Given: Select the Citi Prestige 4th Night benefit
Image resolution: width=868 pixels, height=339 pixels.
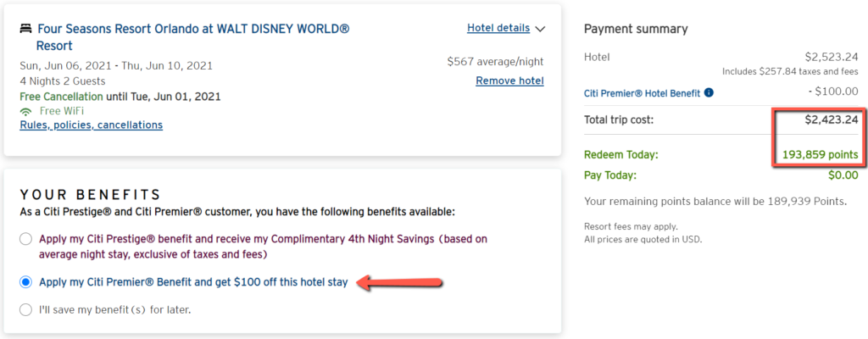Looking at the screenshot, I should pos(25,239).
